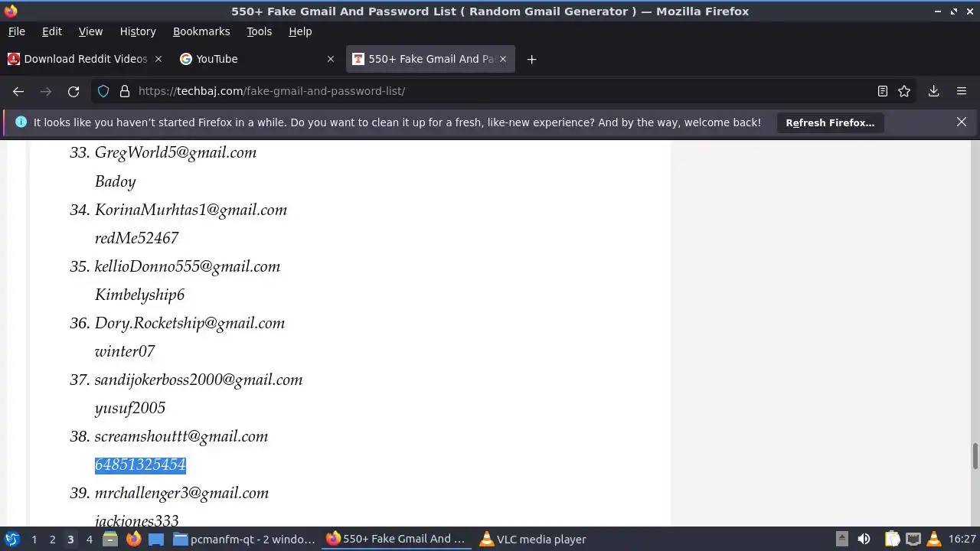The image size is (980, 551).
Task: Go back to the previous page
Action: coord(18,91)
